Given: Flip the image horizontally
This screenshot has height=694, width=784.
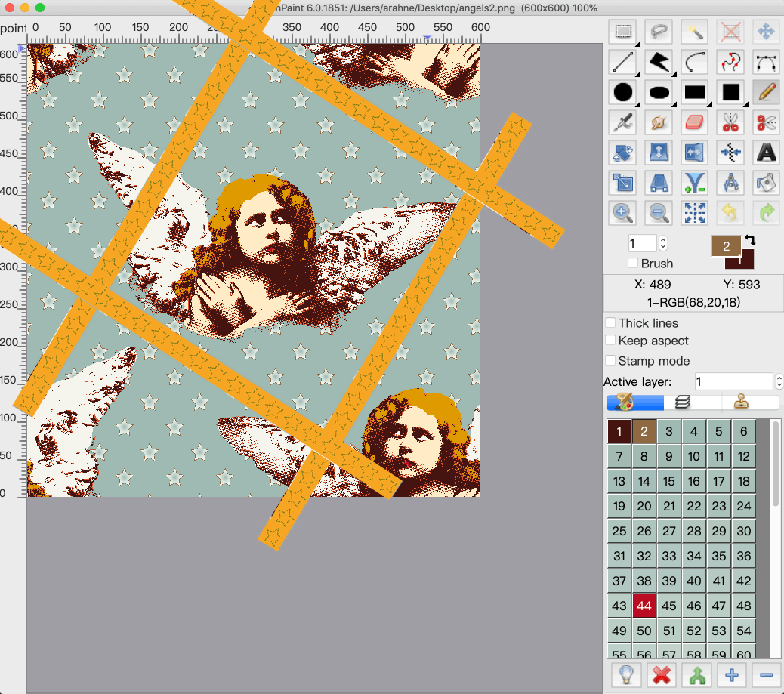Looking at the screenshot, I should coord(695,153).
